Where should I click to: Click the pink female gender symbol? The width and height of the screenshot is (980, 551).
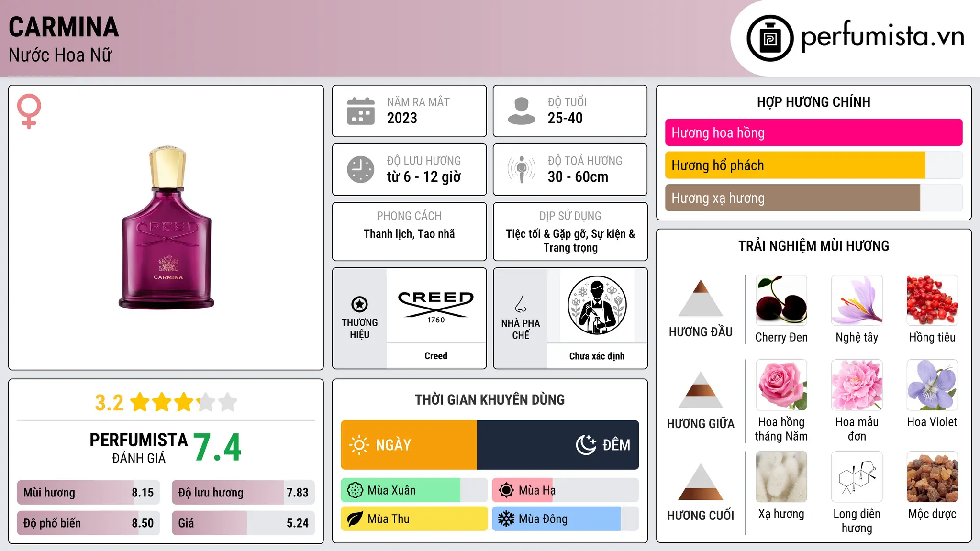(29, 111)
